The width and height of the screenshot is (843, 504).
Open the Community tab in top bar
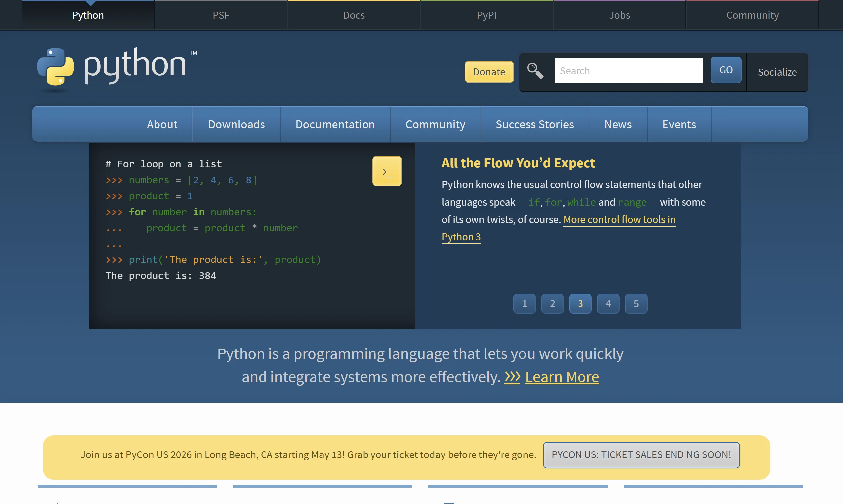pyautogui.click(x=752, y=15)
